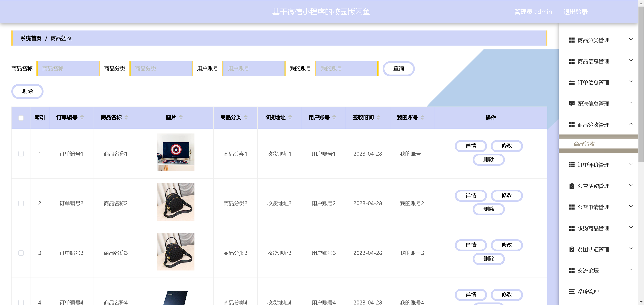This screenshot has height=305, width=644.
Task: Click the checkmark icon beside 贫困认证管理
Action: point(572,249)
